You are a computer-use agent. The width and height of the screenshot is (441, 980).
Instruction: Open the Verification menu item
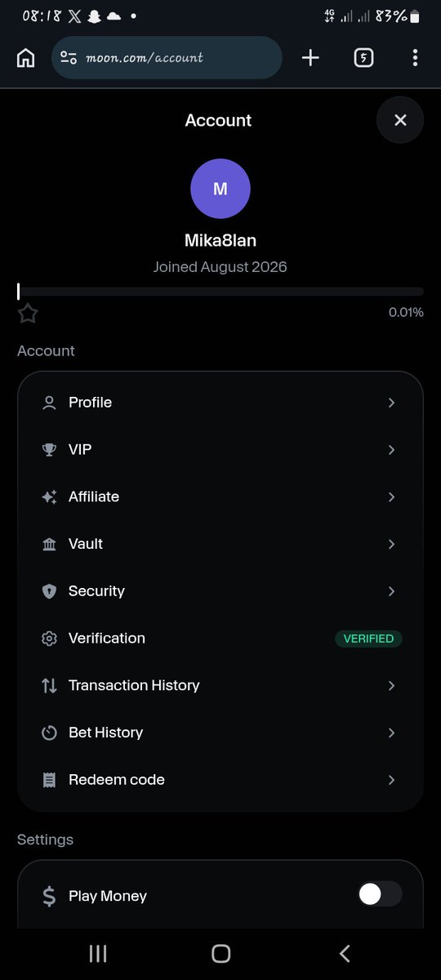pyautogui.click(x=220, y=639)
